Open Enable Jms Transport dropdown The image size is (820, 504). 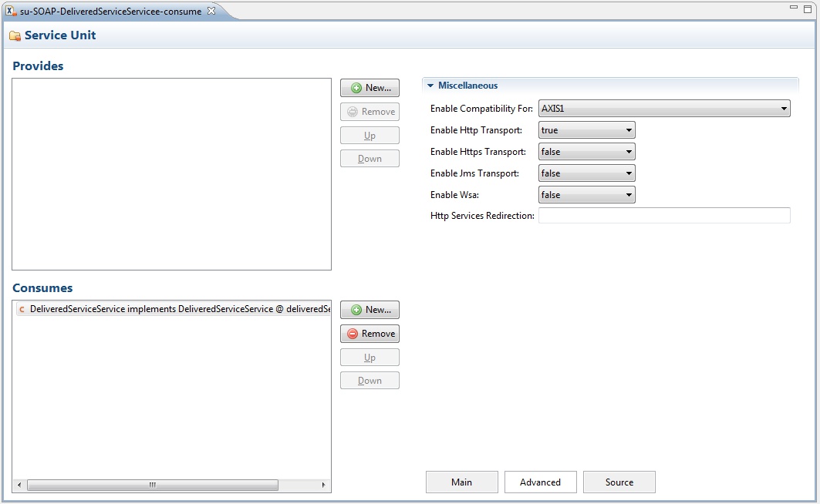click(x=586, y=173)
